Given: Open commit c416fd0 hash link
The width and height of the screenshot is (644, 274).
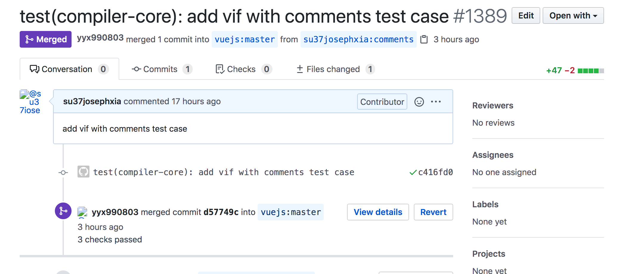Looking at the screenshot, I should 435,172.
